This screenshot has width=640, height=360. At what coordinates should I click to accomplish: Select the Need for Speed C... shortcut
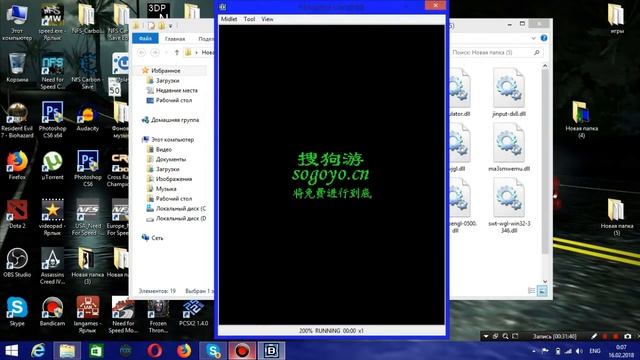click(x=52, y=71)
